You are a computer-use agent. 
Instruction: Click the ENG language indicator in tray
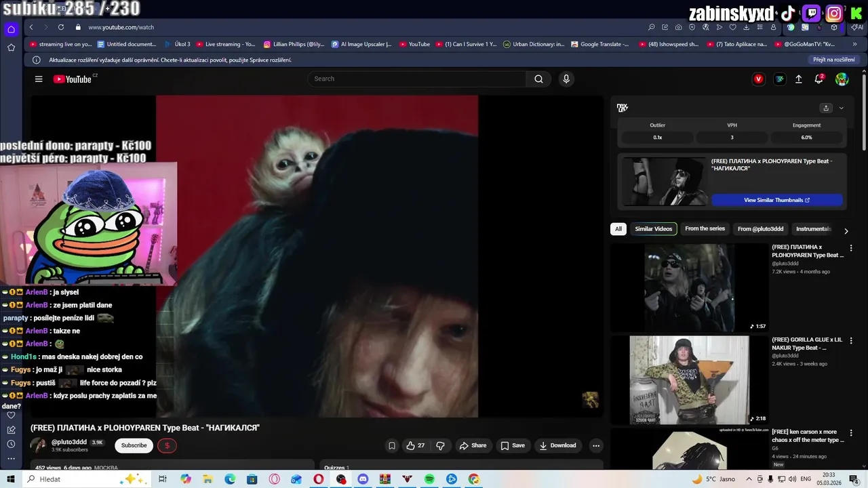[806, 479]
